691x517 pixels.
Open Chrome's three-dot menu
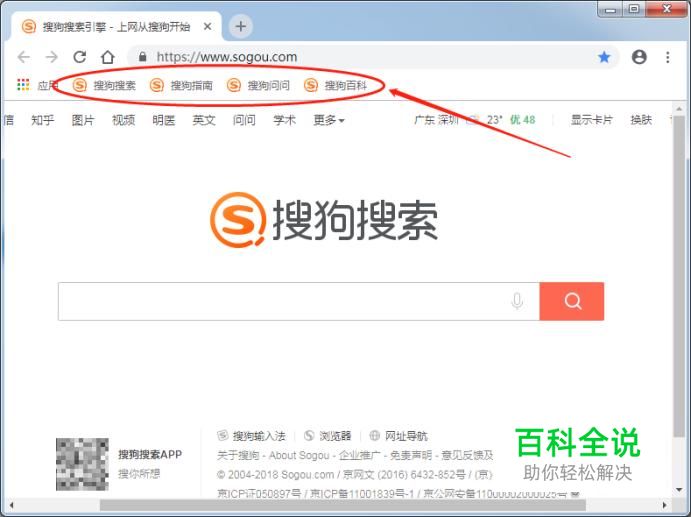[668, 57]
